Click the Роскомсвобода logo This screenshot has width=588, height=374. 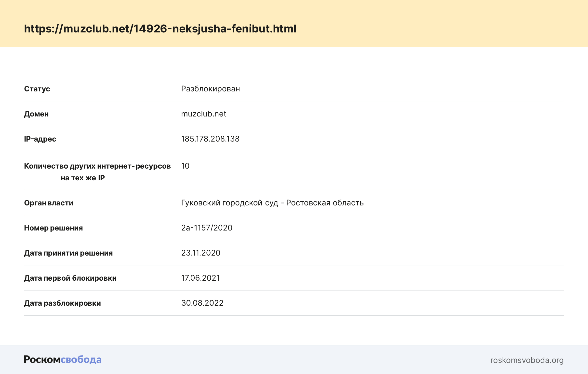tap(62, 360)
